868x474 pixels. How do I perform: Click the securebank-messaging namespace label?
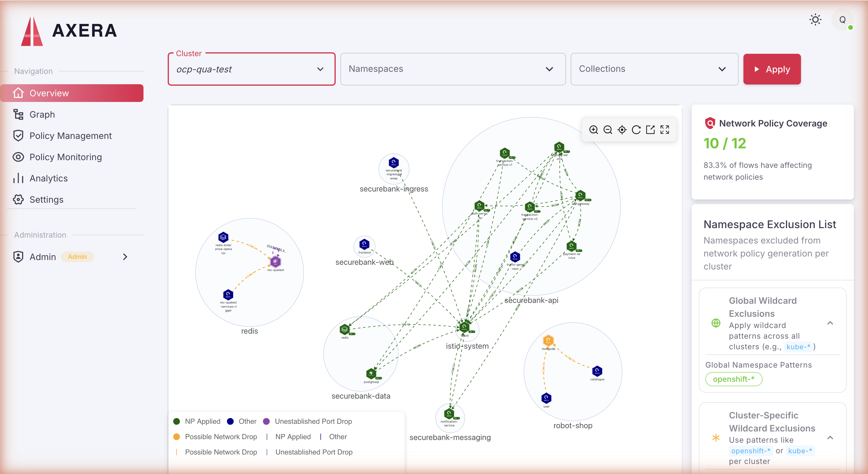tap(450, 437)
